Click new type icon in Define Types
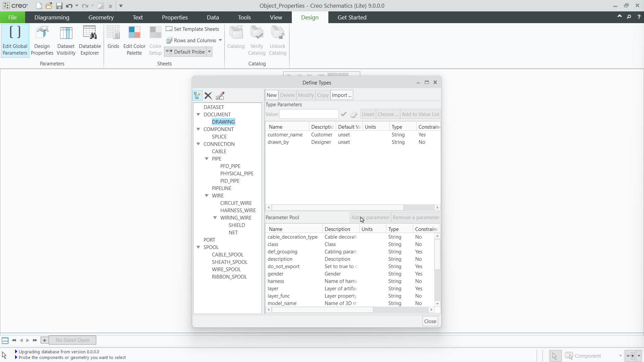Image resolution: width=644 pixels, height=362 pixels. (198, 96)
